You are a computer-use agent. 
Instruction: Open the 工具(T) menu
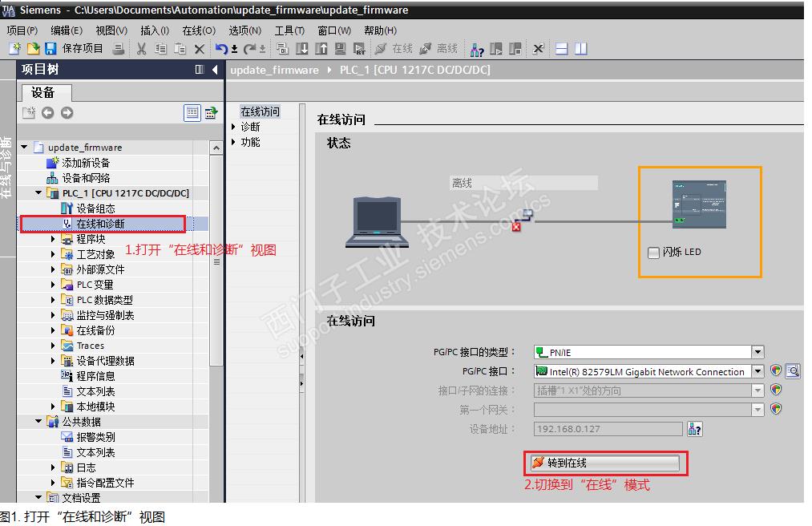coord(289,30)
